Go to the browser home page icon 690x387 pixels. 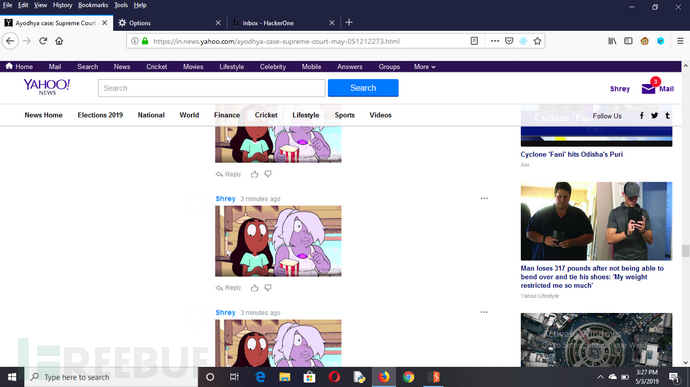59,41
